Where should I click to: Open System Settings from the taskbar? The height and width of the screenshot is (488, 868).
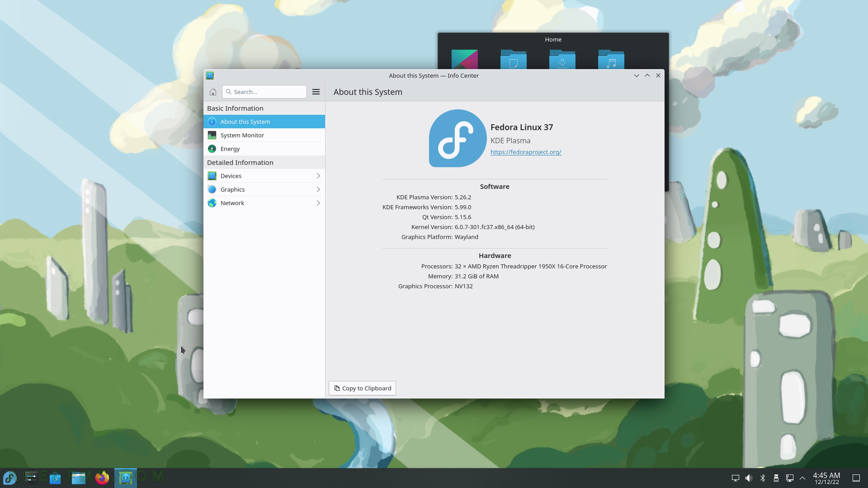tap(32, 478)
